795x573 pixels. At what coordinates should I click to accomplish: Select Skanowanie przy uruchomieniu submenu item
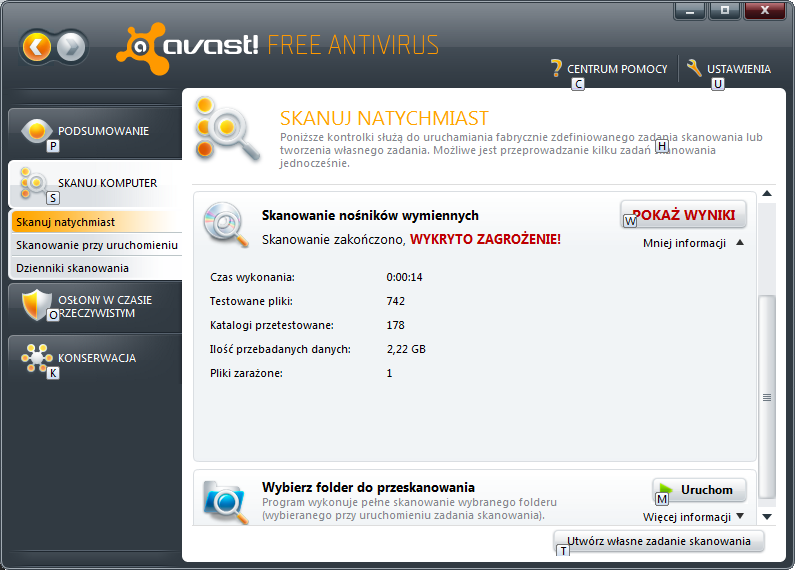[96, 245]
